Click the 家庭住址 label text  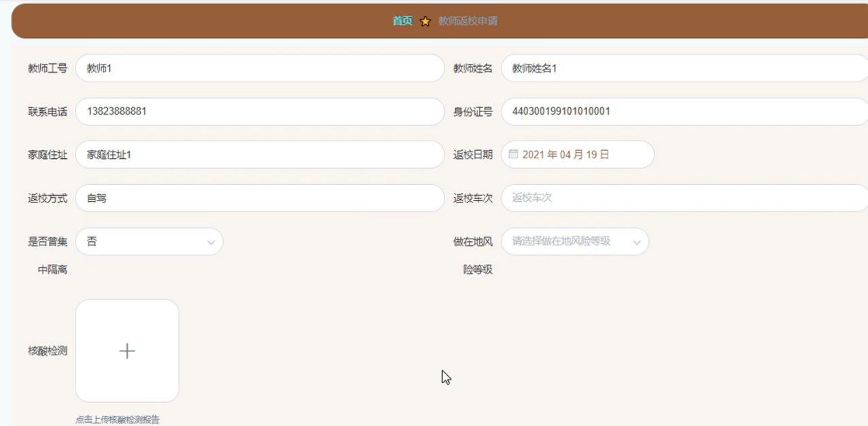click(48, 155)
